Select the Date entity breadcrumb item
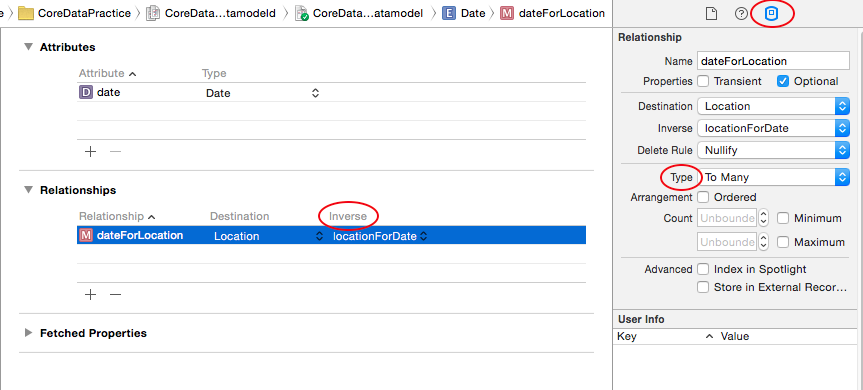 pyautogui.click(x=464, y=13)
